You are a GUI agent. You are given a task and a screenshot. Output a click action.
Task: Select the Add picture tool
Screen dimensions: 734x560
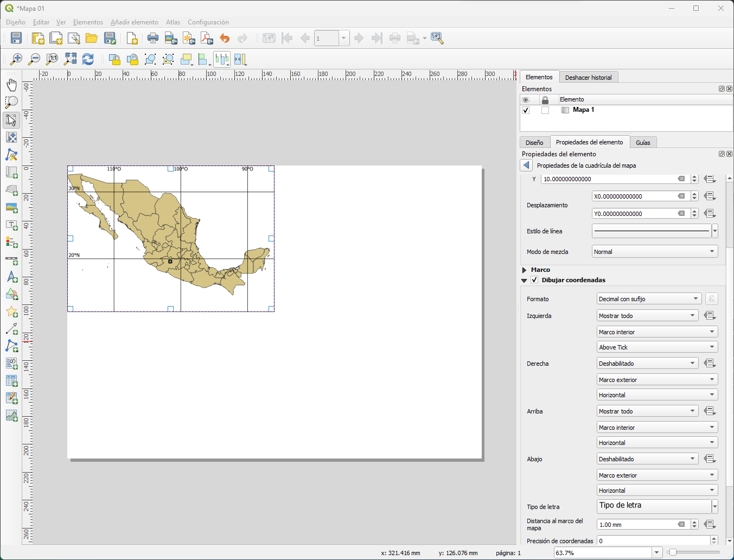tap(11, 207)
